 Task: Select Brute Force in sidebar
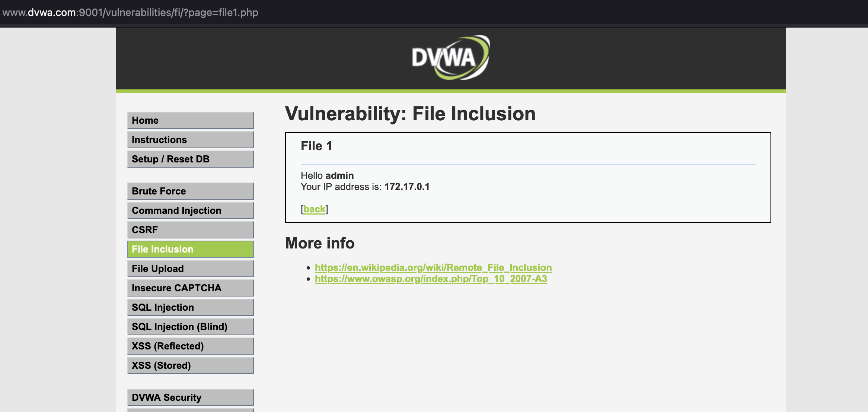190,191
